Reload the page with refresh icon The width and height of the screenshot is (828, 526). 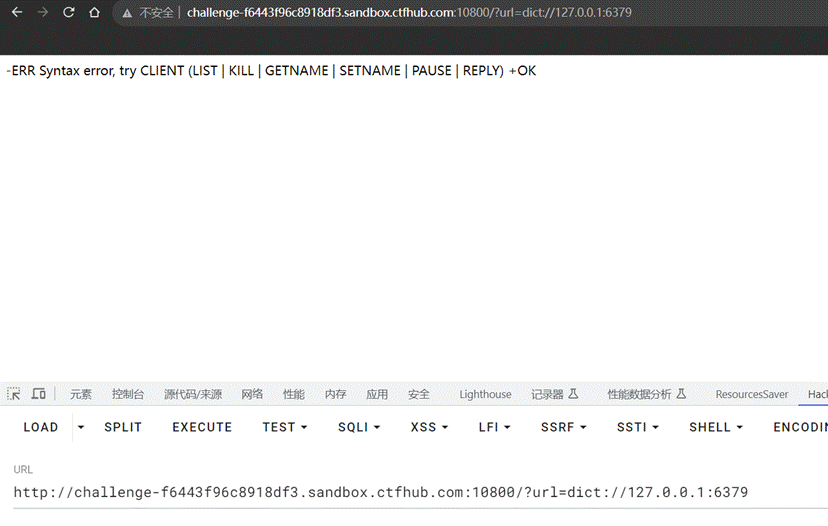pos(68,13)
